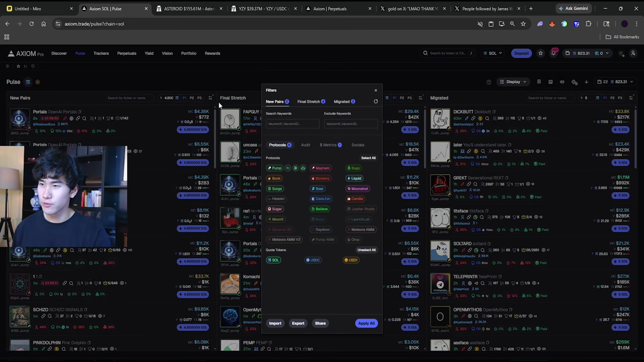Image resolution: width=644 pixels, height=362 pixels.
Task: Switch to the Migrated filter tab
Action: click(x=344, y=102)
